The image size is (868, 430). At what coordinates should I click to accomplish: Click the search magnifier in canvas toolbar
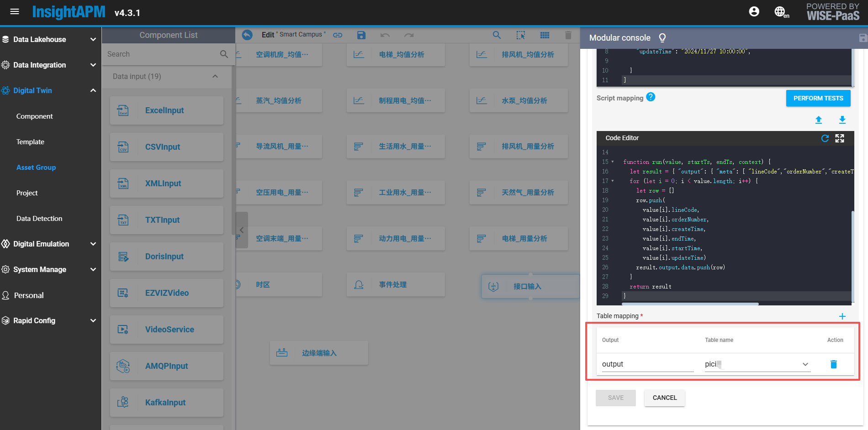(497, 35)
